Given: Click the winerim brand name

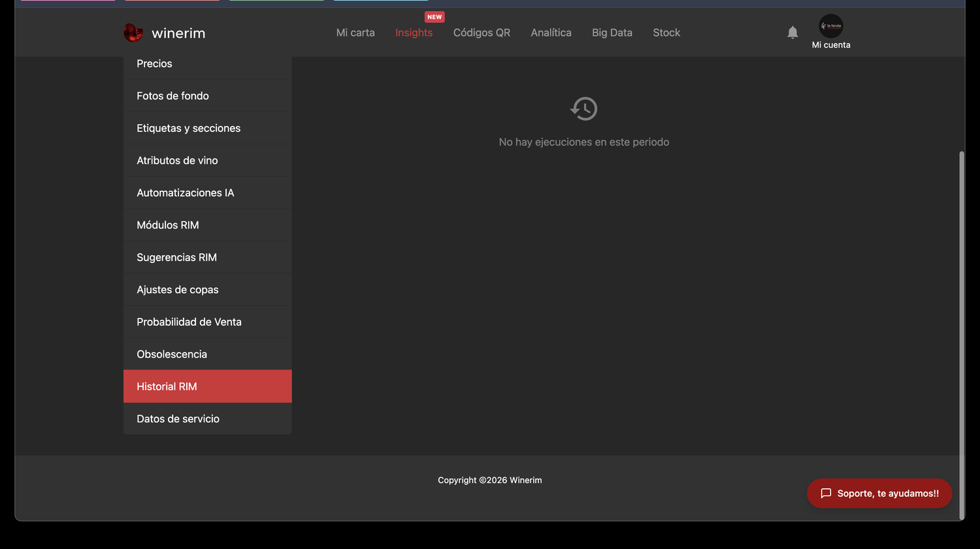Looking at the screenshot, I should (178, 33).
